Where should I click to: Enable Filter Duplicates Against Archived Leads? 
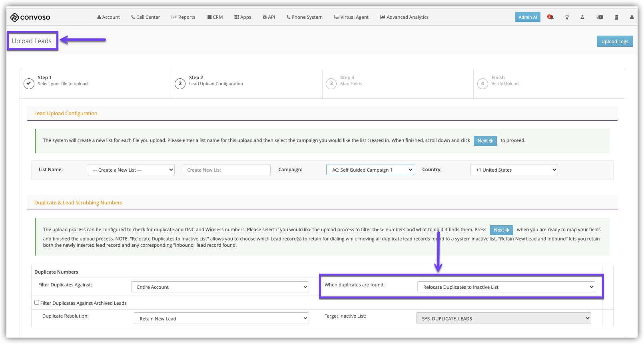tap(37, 303)
